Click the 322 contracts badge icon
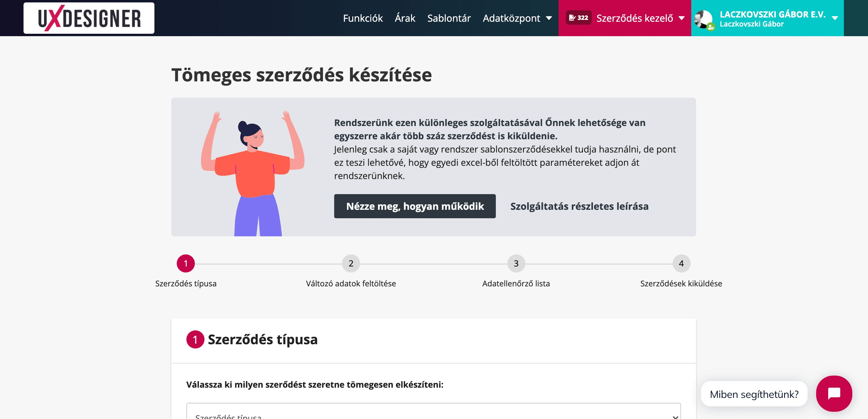This screenshot has width=868, height=419. 578,18
